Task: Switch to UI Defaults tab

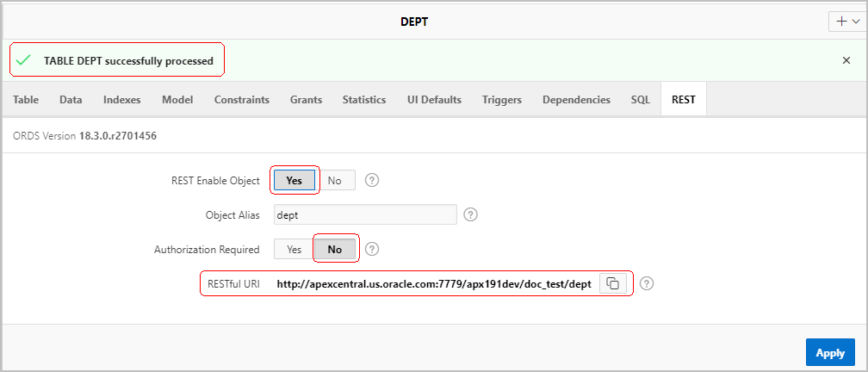Action: tap(434, 100)
